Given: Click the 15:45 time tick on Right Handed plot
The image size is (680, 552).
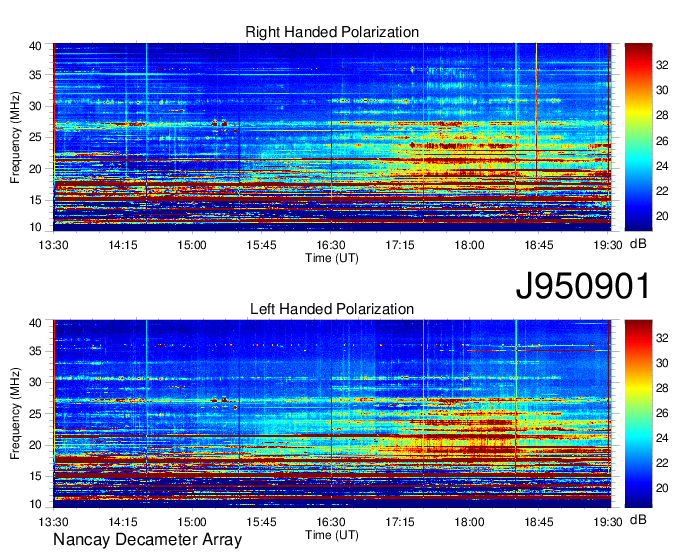Looking at the screenshot, I should pyautogui.click(x=262, y=245).
